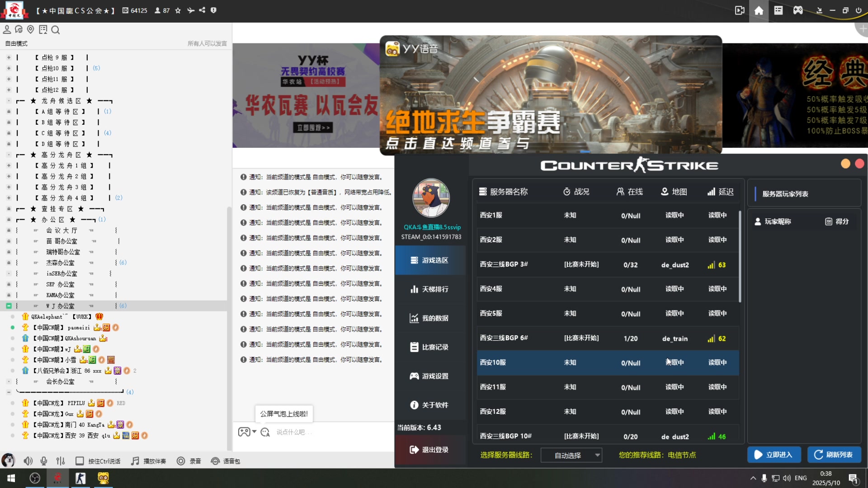Open the YY owl icon in the taskbar
The image size is (868, 488).
(x=104, y=478)
